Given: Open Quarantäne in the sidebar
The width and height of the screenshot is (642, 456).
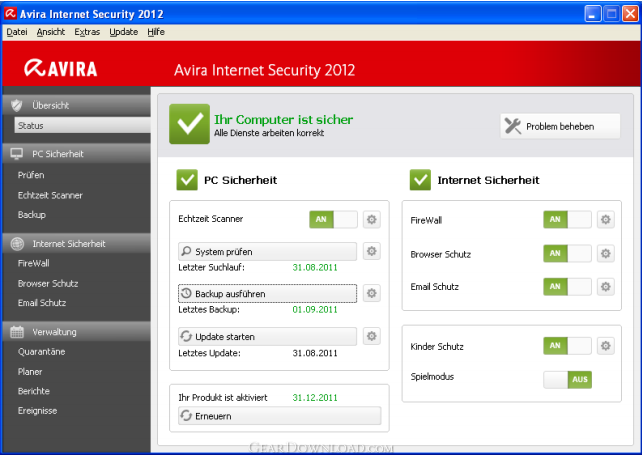Looking at the screenshot, I should click(x=41, y=352).
